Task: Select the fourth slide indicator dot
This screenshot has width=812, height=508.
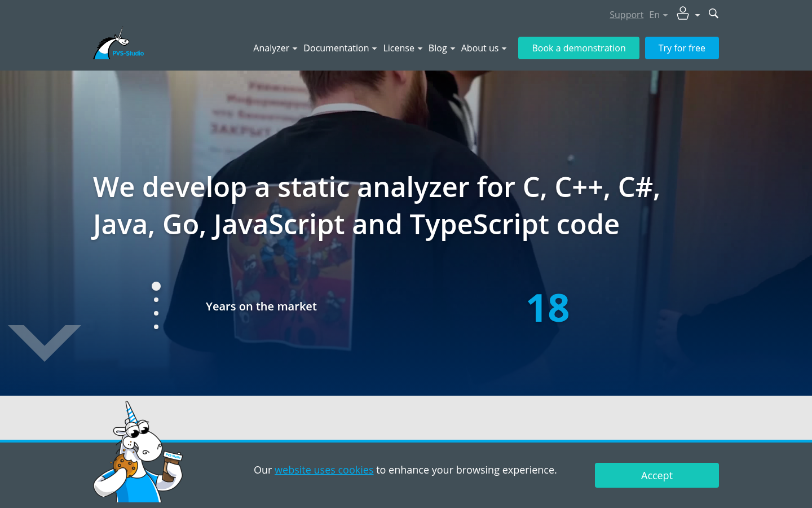Action: [156, 327]
